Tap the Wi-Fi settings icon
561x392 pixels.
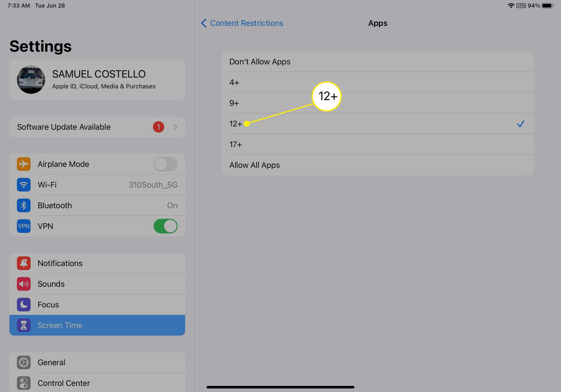coord(23,184)
